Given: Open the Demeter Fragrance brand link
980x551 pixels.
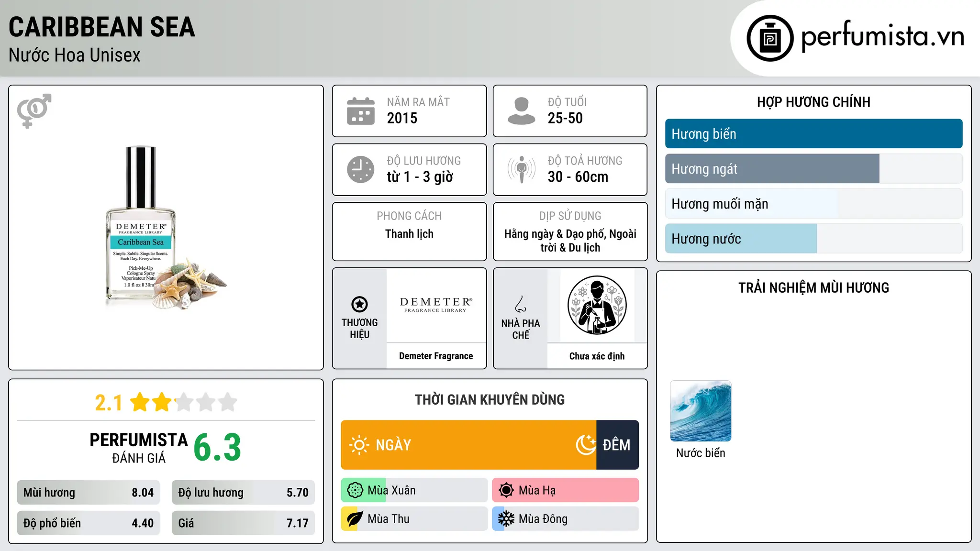Looking at the screenshot, I should [x=436, y=356].
